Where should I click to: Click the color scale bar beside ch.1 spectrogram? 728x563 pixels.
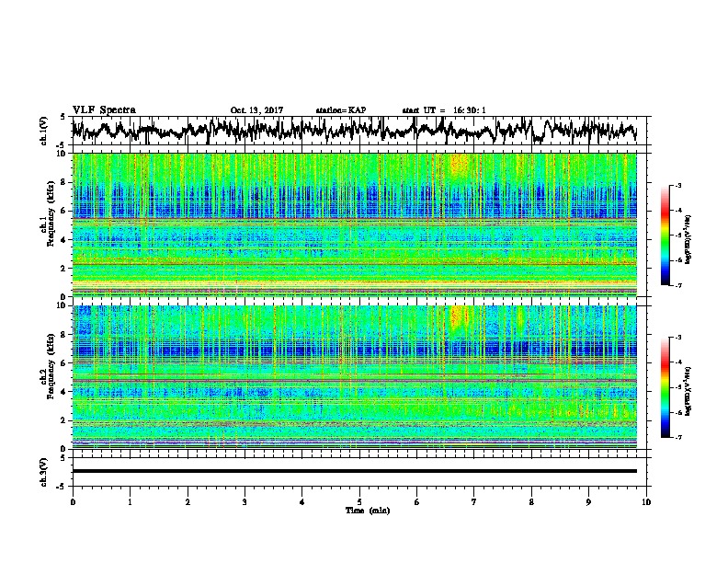665,236
